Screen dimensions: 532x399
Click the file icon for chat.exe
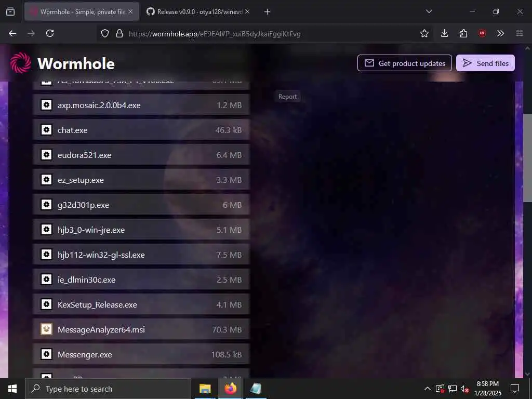pyautogui.click(x=46, y=129)
